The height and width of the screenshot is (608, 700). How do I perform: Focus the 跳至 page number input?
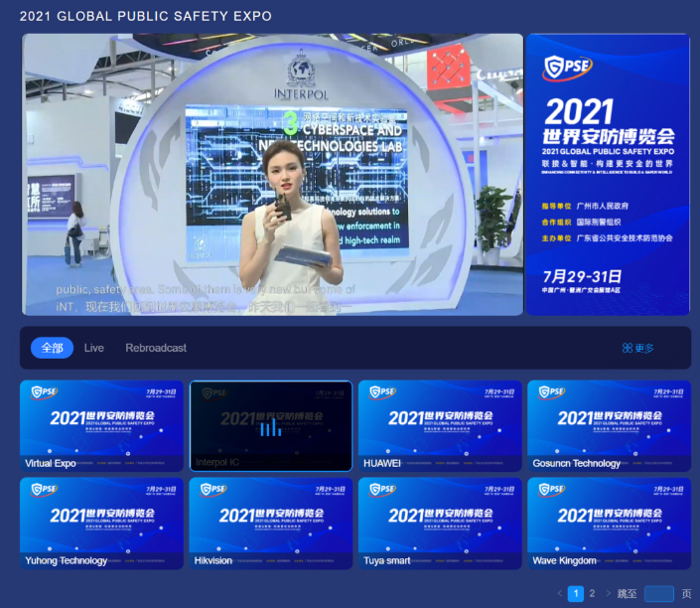[x=659, y=594]
